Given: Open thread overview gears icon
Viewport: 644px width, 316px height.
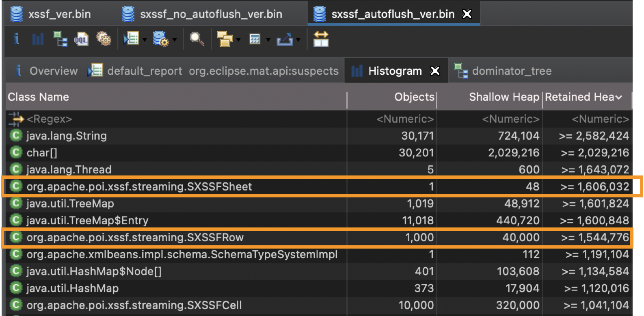Looking at the screenshot, I should [x=104, y=39].
